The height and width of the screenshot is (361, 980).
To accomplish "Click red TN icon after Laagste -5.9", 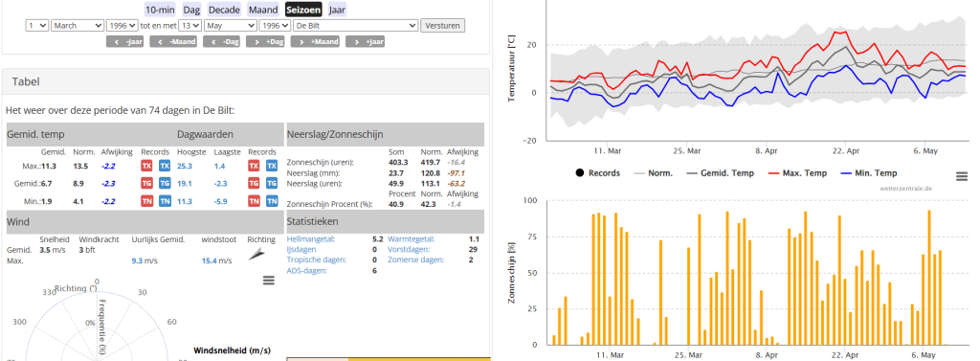I will click(x=254, y=201).
